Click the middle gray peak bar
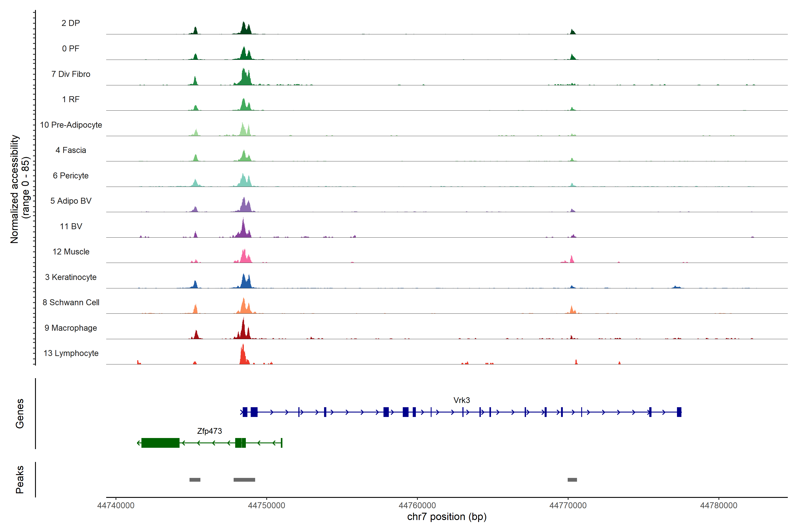The width and height of the screenshot is (798, 532). tap(244, 480)
